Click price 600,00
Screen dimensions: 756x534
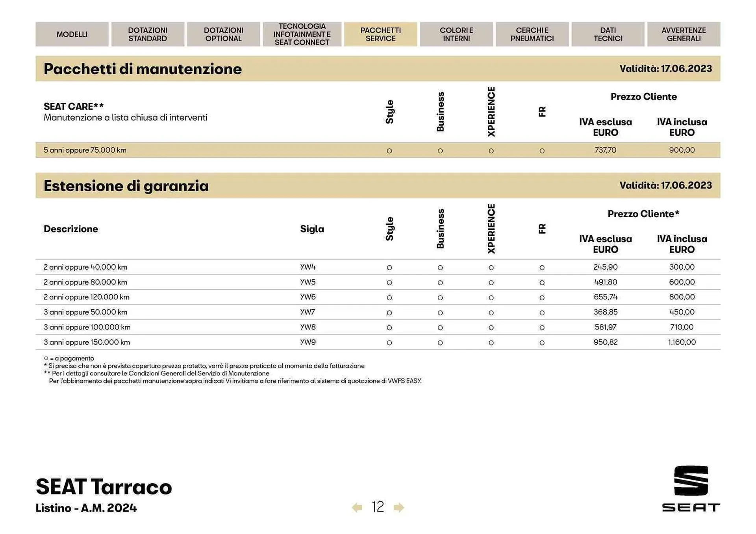(x=682, y=282)
